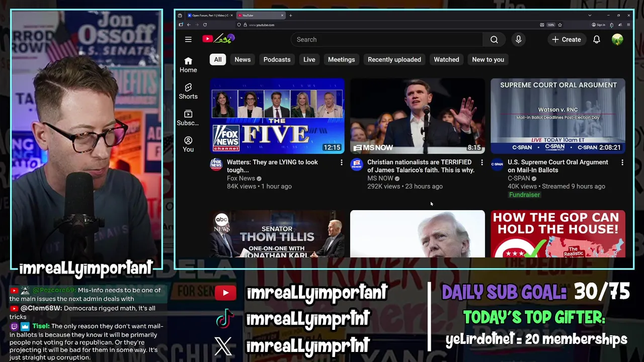Select the All filter chip
Screen dimensions: 644x362
(218, 59)
